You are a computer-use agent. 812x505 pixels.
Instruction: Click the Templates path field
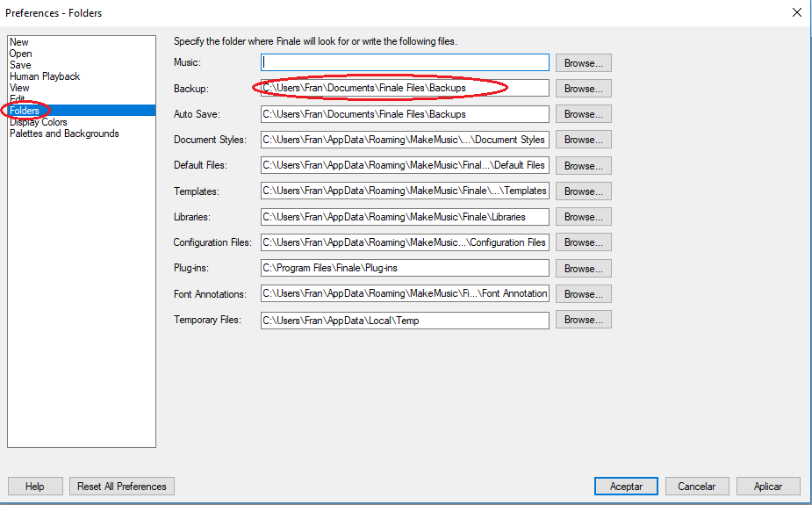(x=405, y=191)
